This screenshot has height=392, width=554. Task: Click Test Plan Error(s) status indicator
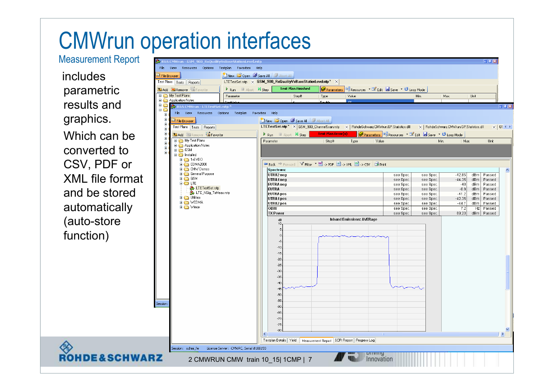pos(332,134)
